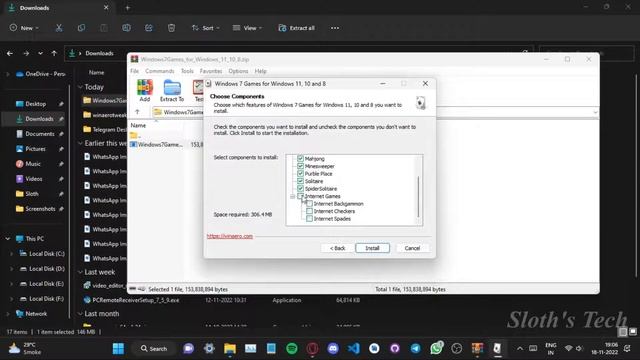Click Install in the setup dialog

pyautogui.click(x=372, y=248)
